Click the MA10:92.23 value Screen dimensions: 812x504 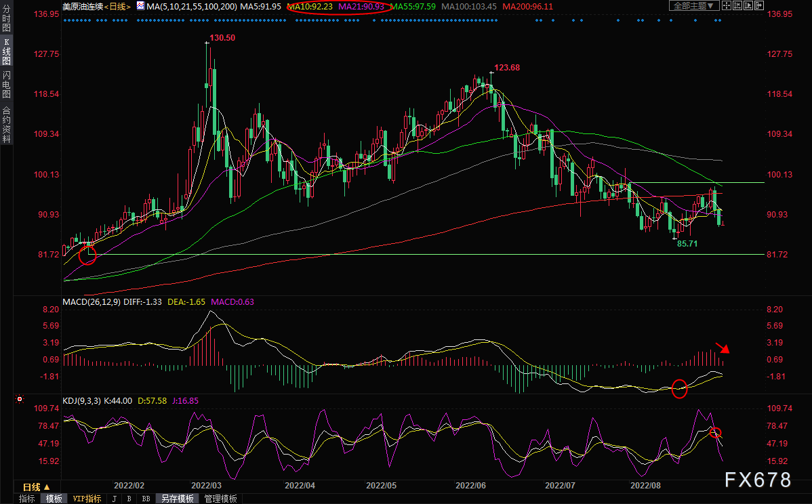[x=310, y=7]
